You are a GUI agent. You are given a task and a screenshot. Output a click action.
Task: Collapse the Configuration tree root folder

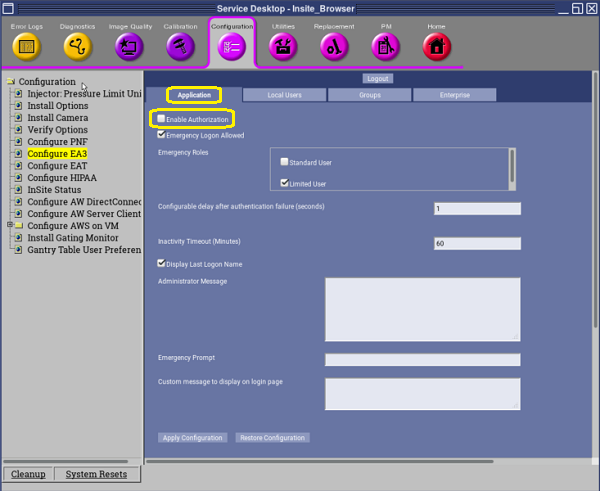coord(10,82)
